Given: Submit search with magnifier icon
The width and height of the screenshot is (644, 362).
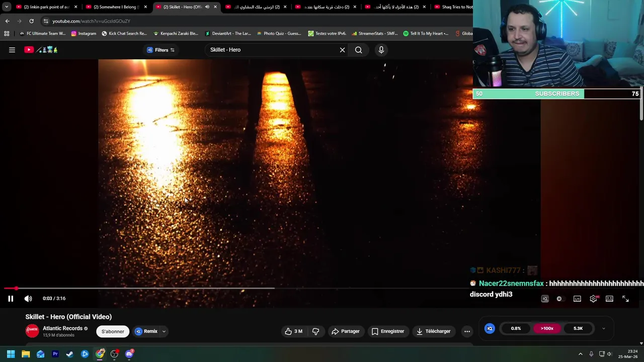Looking at the screenshot, I should click(x=358, y=50).
